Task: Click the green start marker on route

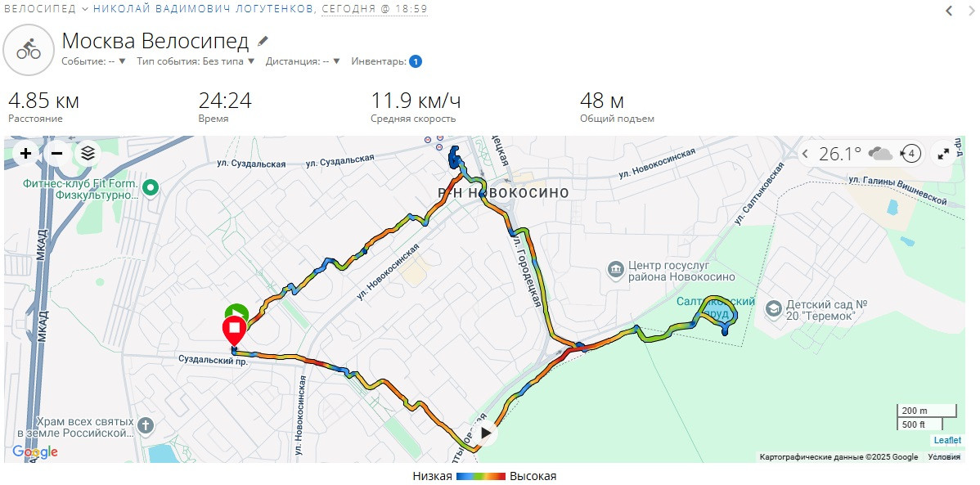Action: [x=237, y=312]
